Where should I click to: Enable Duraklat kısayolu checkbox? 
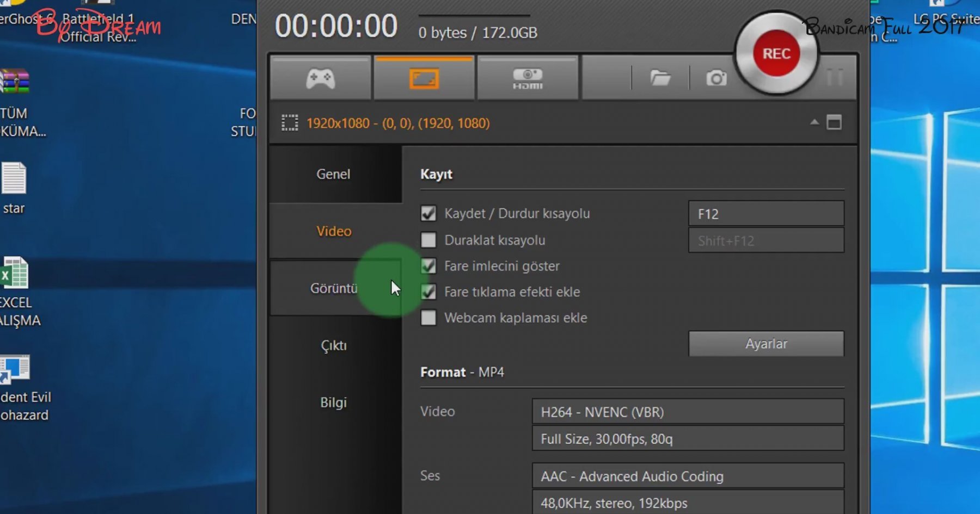[428, 240]
